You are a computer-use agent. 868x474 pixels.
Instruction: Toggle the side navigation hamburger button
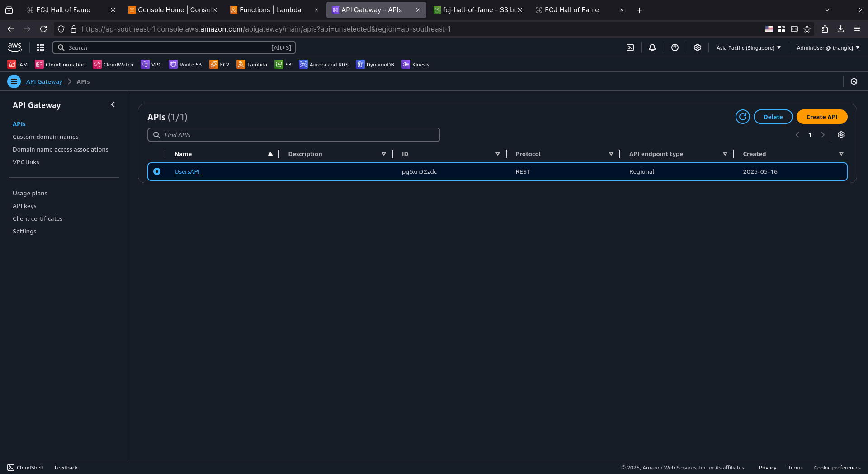[14, 81]
